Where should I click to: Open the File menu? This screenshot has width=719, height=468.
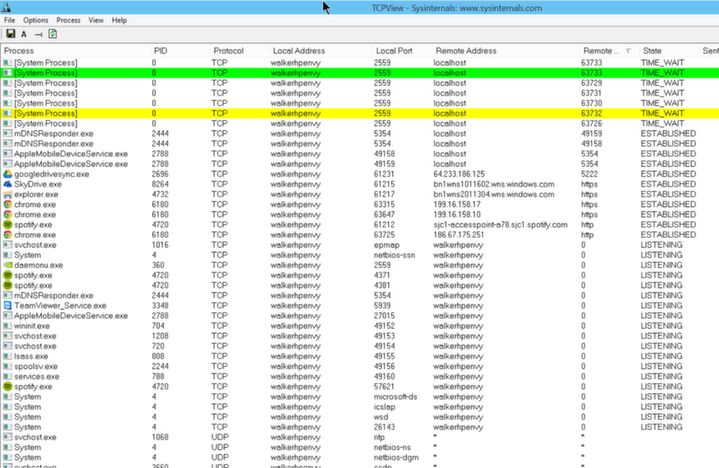pyautogui.click(x=9, y=20)
